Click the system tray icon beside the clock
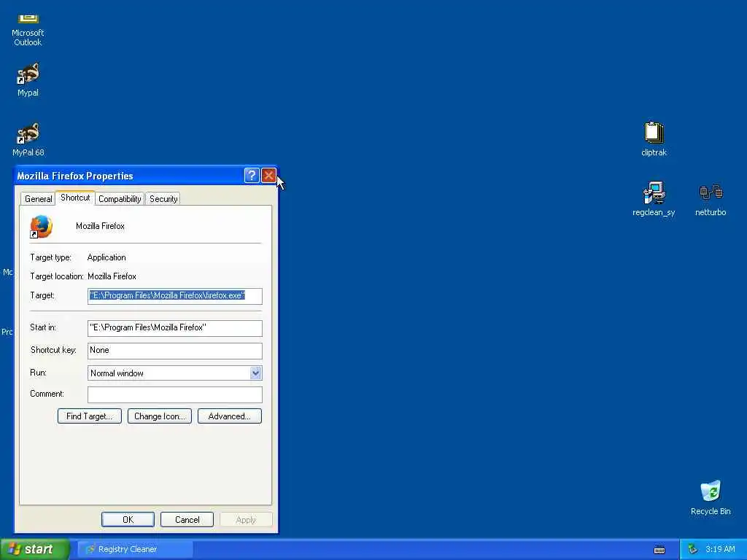747x560 pixels. [x=693, y=549]
